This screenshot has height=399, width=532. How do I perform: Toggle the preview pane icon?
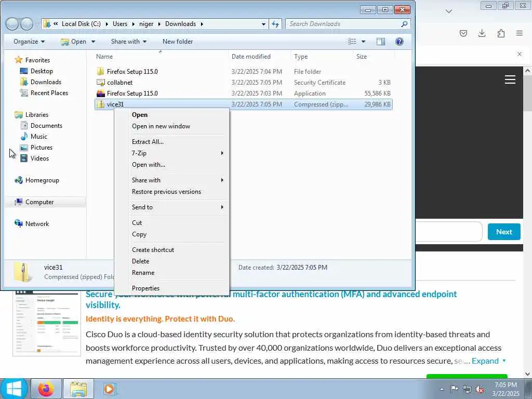click(x=381, y=42)
